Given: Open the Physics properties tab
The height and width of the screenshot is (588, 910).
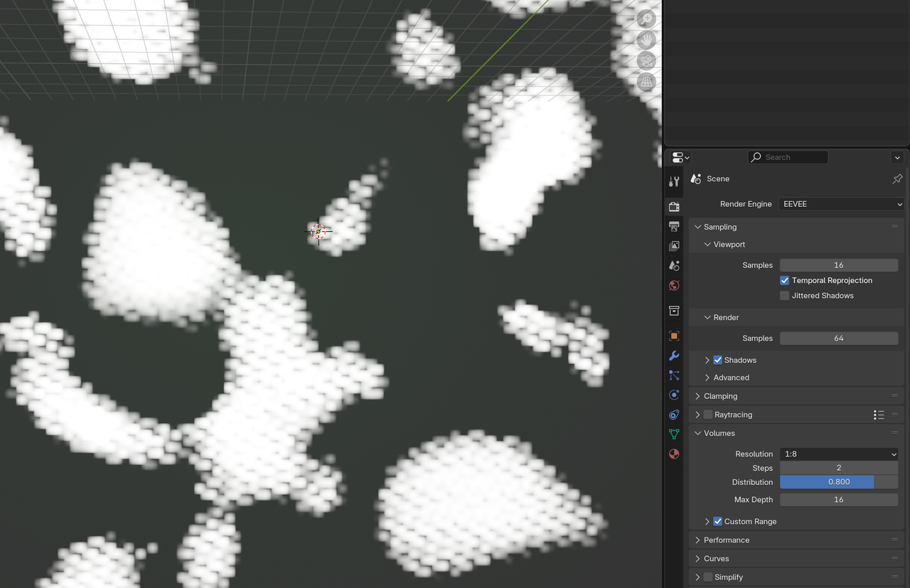Looking at the screenshot, I should (x=674, y=395).
